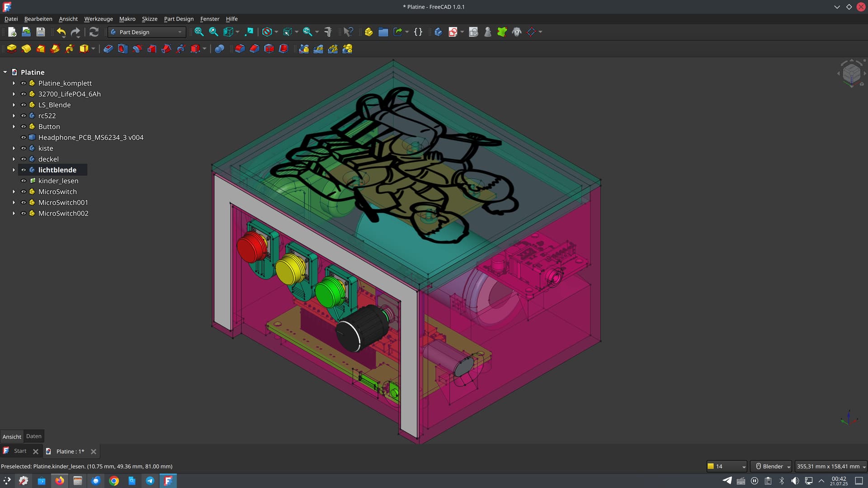Open Telegram from the taskbar
Image resolution: width=868 pixels, height=488 pixels.
150,481
